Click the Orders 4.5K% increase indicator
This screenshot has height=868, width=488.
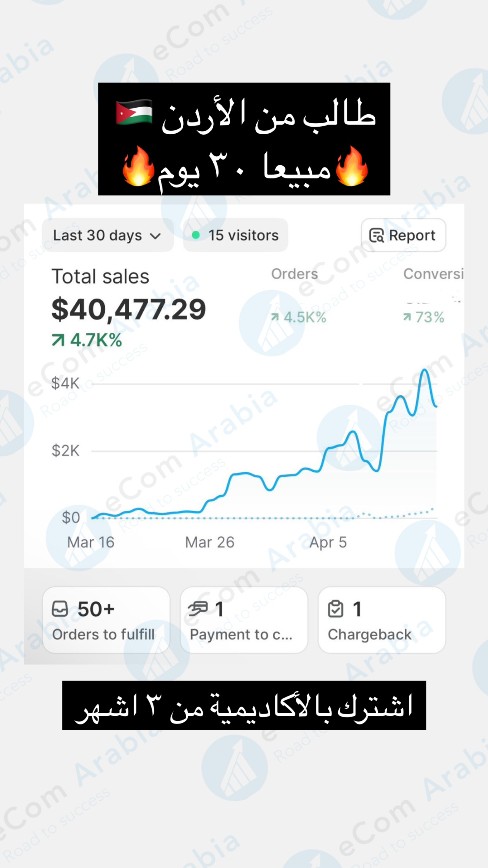pyautogui.click(x=299, y=317)
